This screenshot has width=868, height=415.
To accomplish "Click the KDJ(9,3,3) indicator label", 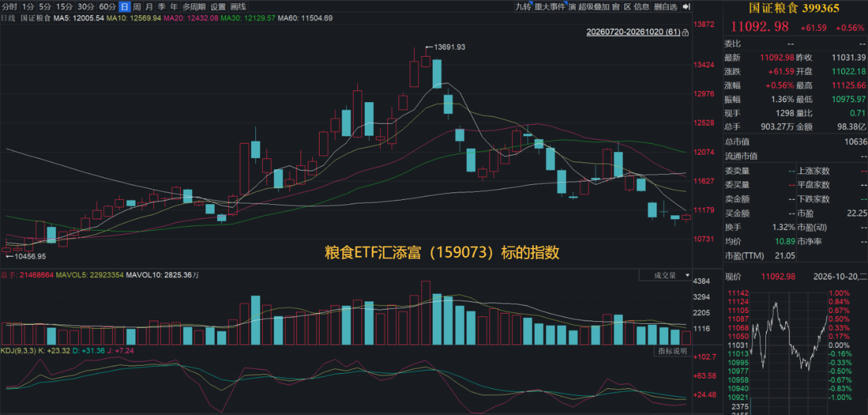I will (18, 351).
